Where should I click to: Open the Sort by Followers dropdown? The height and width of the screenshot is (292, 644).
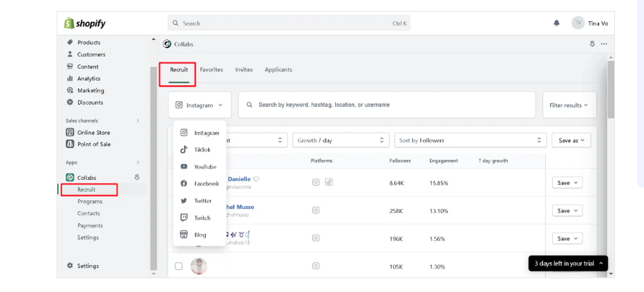[x=471, y=140]
